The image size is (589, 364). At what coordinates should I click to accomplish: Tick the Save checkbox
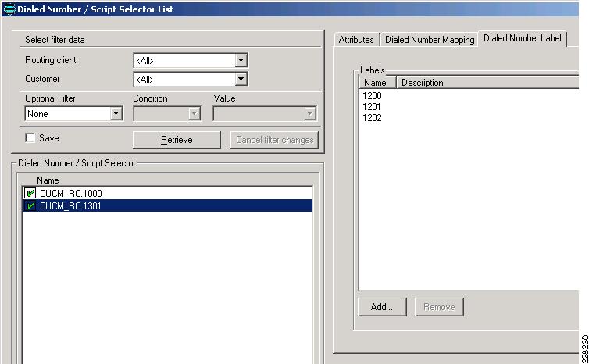pos(30,137)
